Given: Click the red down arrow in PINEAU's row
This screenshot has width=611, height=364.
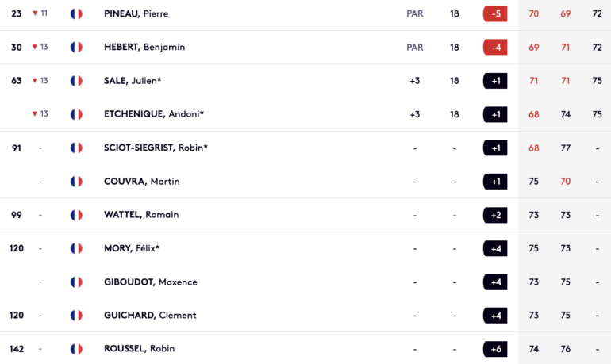Looking at the screenshot, I should 35,13.
